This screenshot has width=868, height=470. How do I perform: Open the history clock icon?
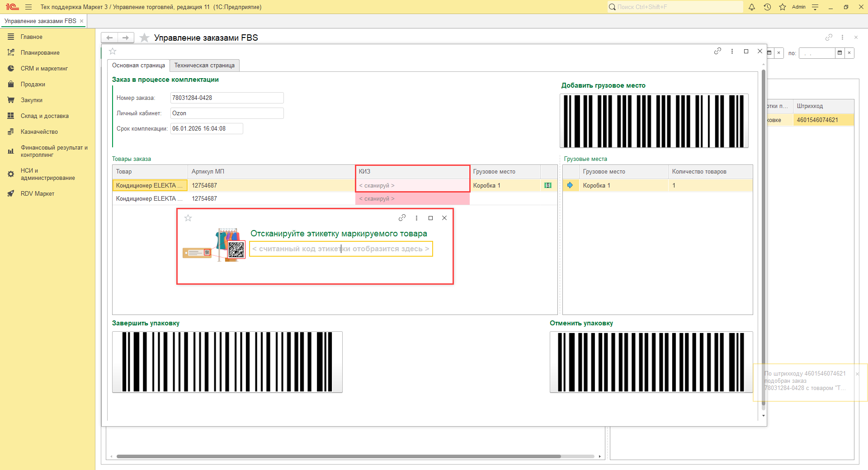767,7
